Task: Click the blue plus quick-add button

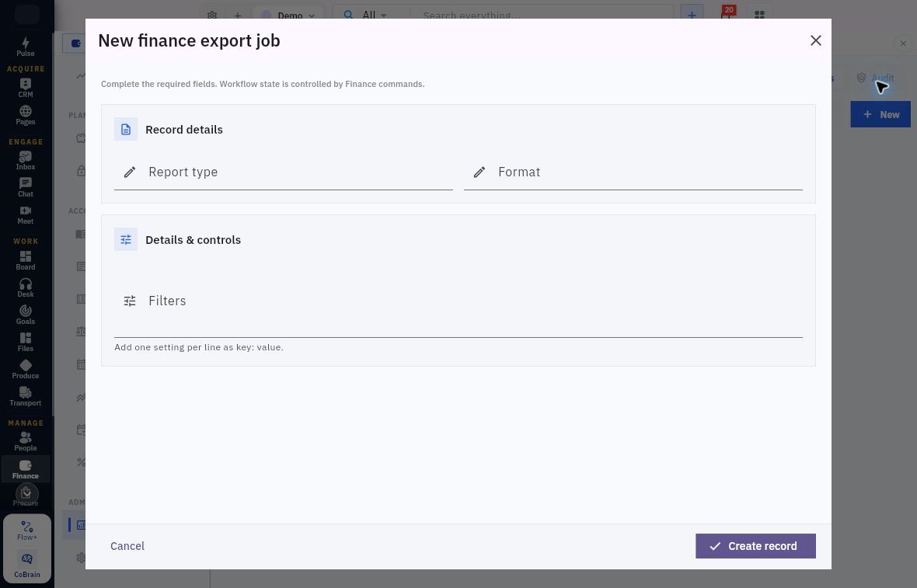Action: pos(692,16)
